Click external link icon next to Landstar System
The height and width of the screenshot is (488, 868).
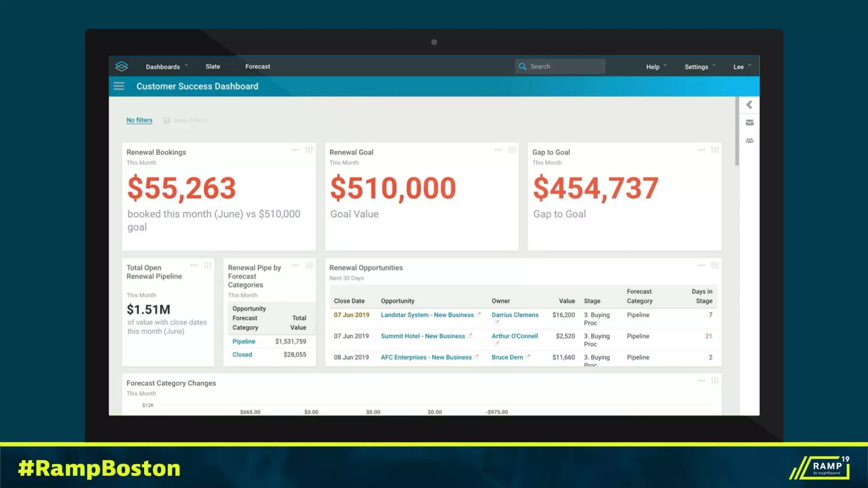479,314
